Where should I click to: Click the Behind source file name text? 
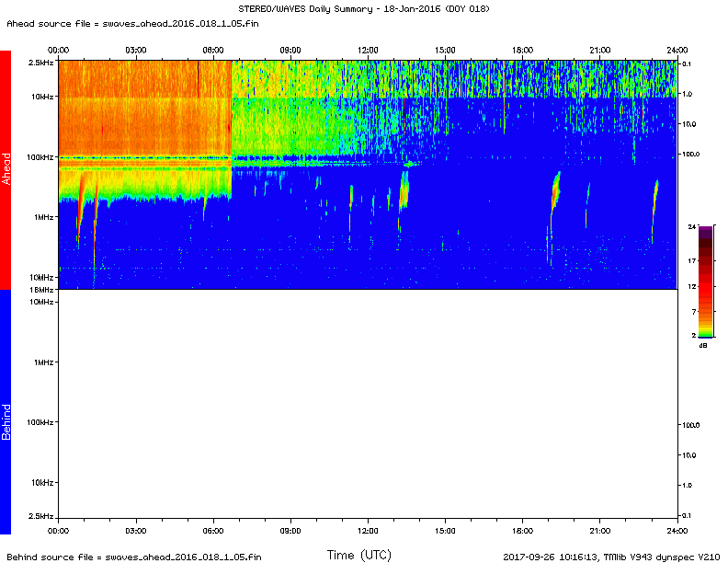133,557
